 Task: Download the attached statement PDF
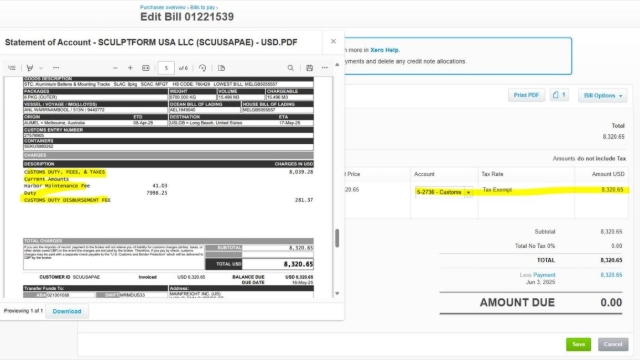[x=67, y=311]
